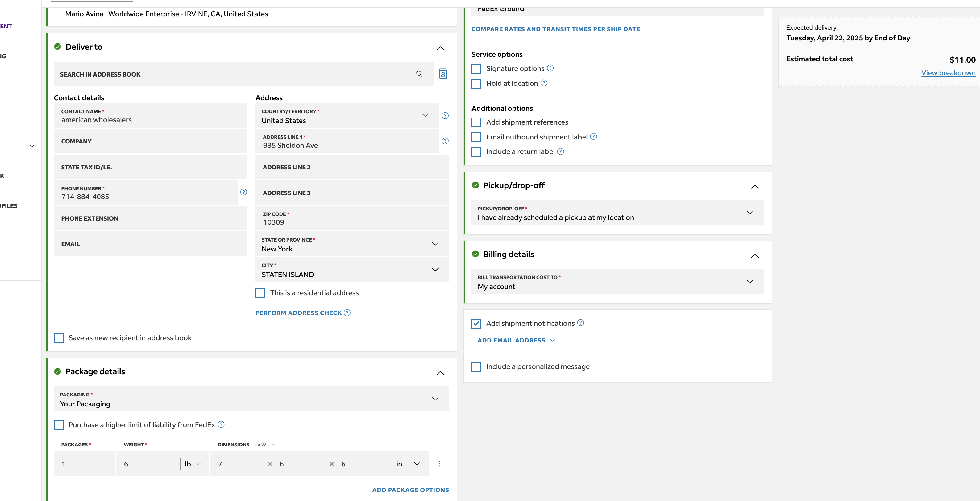
Task: Click help icon for Include a return label
Action: [560, 151]
